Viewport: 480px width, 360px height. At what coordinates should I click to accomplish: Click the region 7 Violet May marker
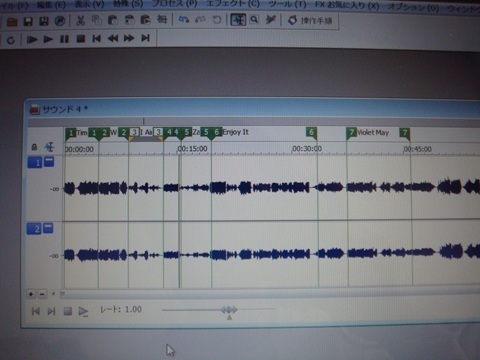point(368,133)
